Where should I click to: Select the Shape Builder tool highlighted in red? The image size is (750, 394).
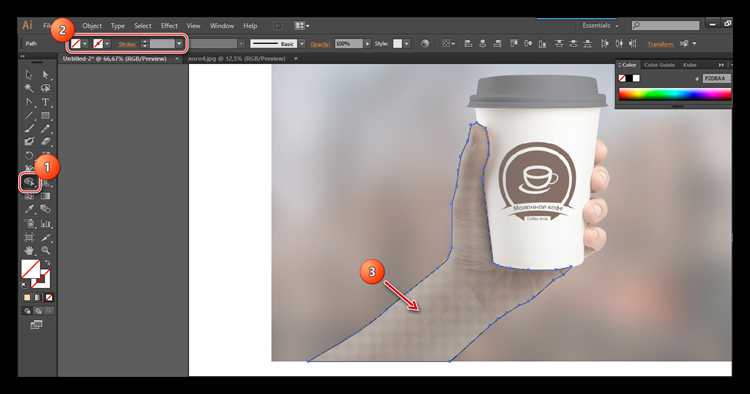pos(30,182)
